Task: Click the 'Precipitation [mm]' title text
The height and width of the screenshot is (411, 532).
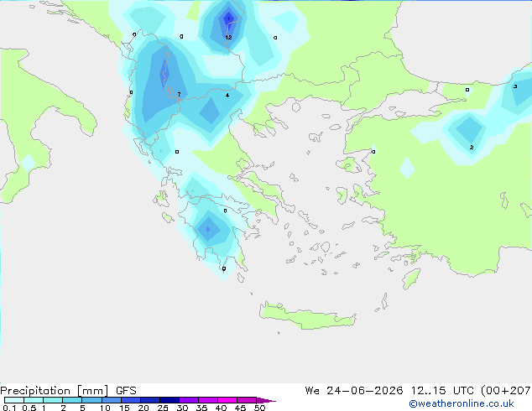Action: click(54, 391)
